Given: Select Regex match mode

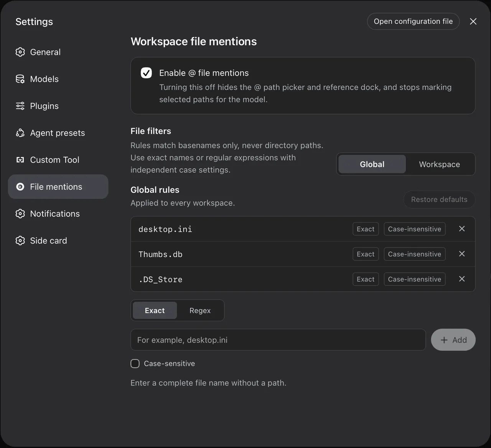Looking at the screenshot, I should [200, 311].
